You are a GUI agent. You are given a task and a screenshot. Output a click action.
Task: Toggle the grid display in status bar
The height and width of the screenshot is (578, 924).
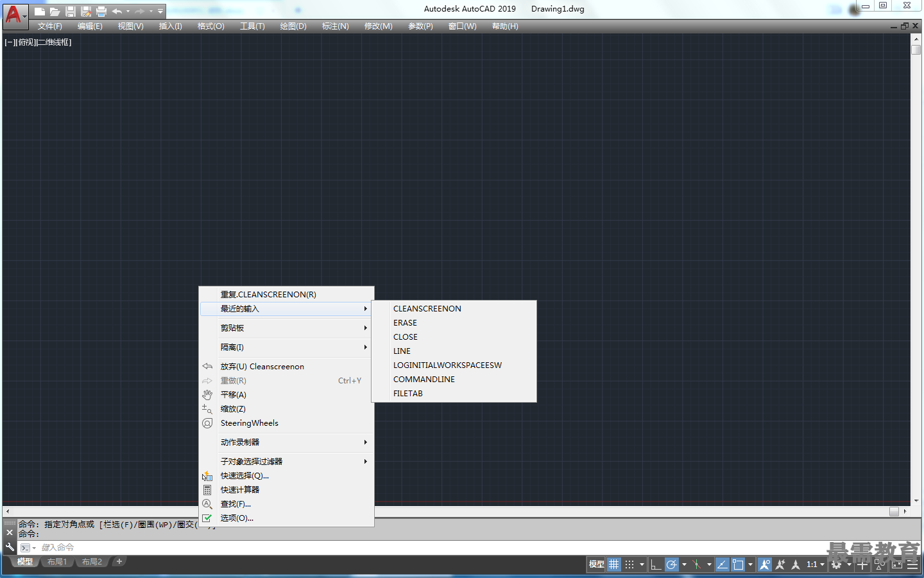(x=614, y=565)
